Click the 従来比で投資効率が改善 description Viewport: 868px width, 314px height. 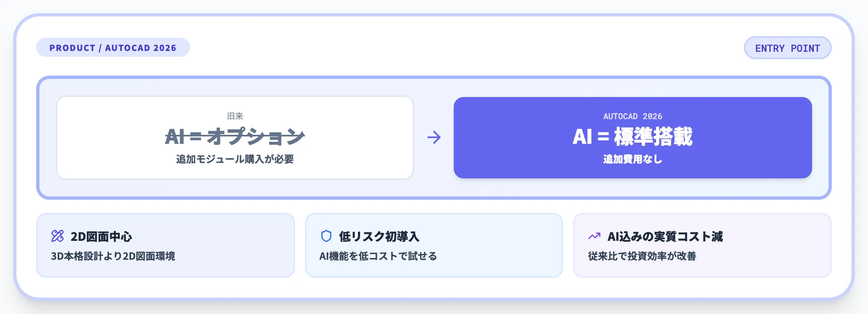(x=642, y=256)
